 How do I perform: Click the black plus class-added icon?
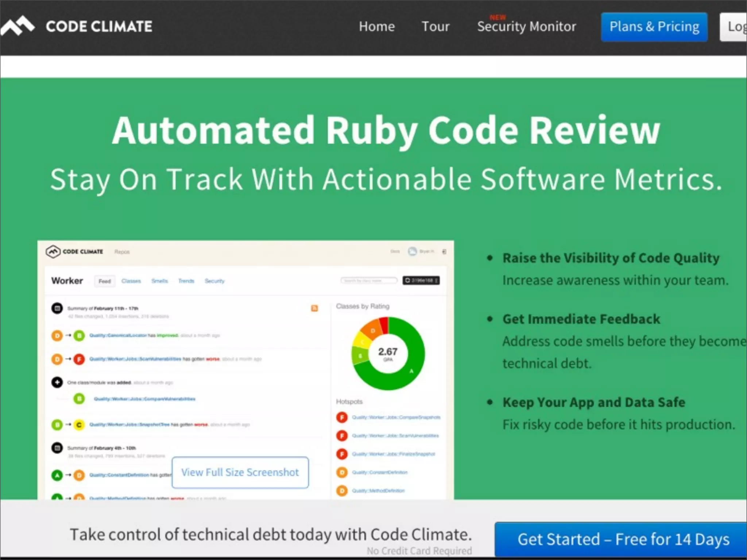pos(57,382)
